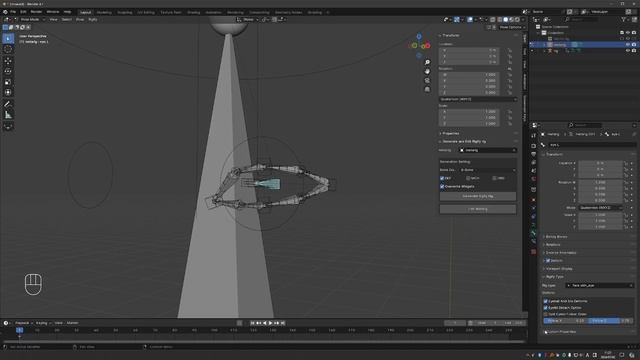Toggle the middle Generation Setting checkbox
Viewport: 640px width, 360px height.
pos(468,178)
